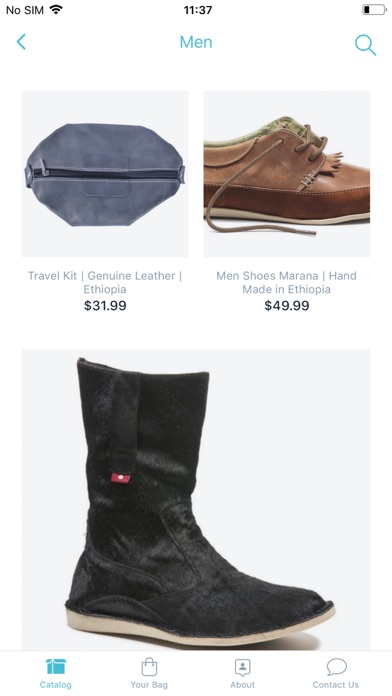Viewport: 392px width, 696px height.
Task: Open Men Shoes Marana product title
Action: coord(286,282)
